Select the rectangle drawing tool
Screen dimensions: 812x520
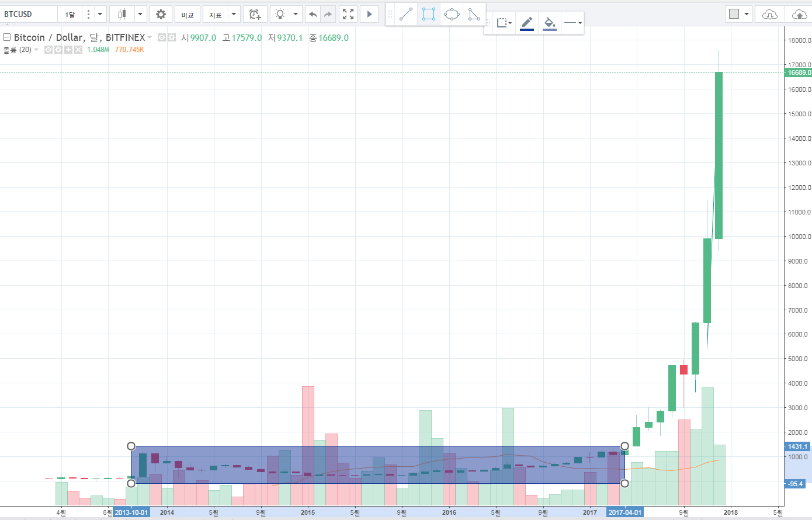(x=429, y=14)
